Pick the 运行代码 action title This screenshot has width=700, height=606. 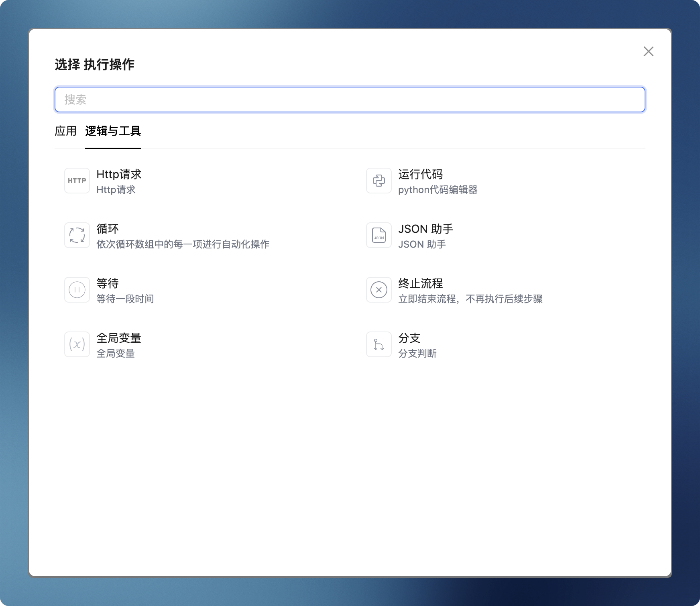point(420,174)
